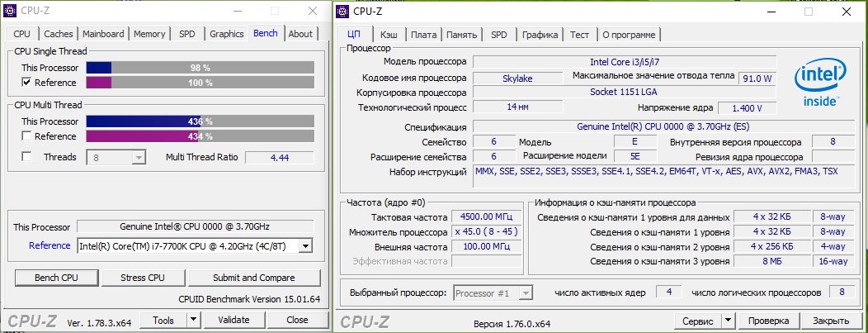
Task: Switch to the Memory tab
Action: point(149,34)
